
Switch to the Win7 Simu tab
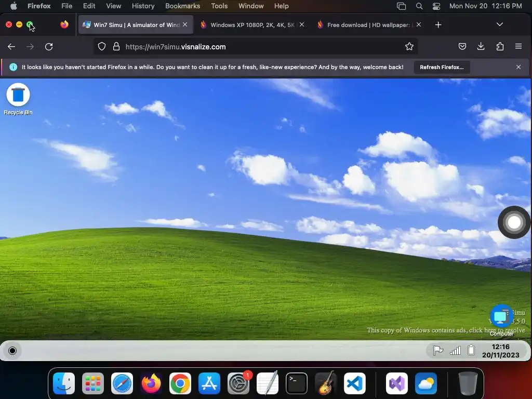click(x=136, y=25)
